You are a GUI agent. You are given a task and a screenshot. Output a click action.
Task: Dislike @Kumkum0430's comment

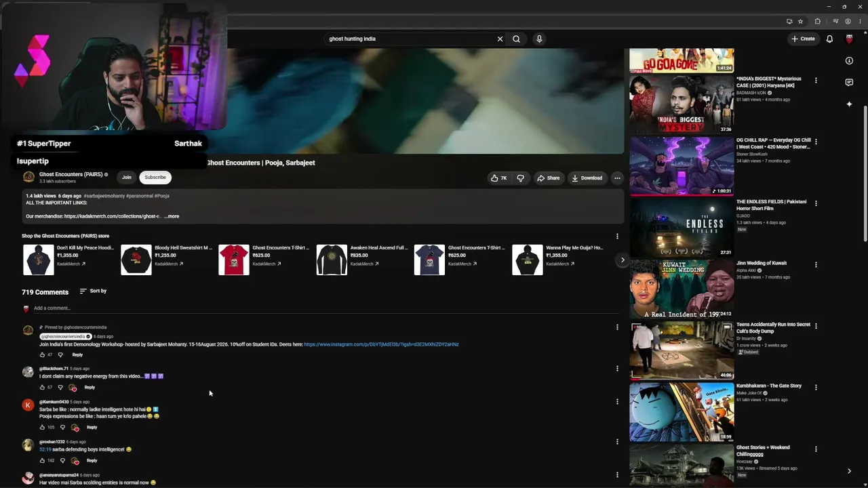pyautogui.click(x=62, y=427)
